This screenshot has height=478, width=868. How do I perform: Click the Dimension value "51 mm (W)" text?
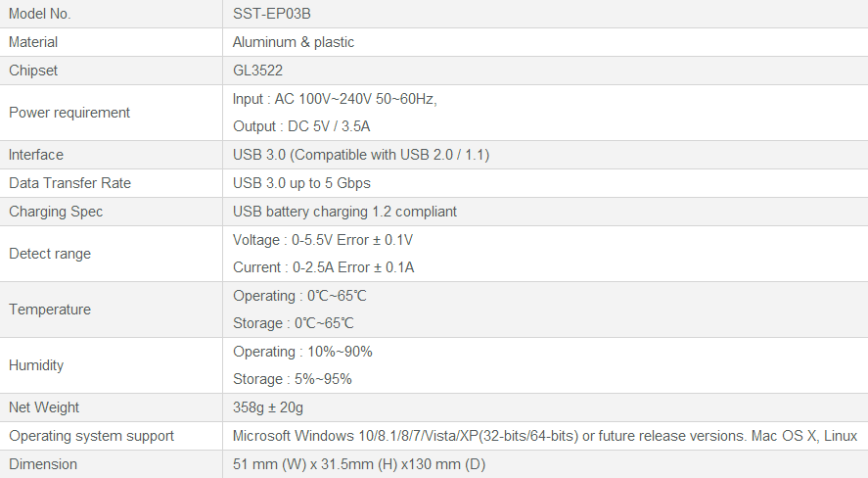[267, 464]
